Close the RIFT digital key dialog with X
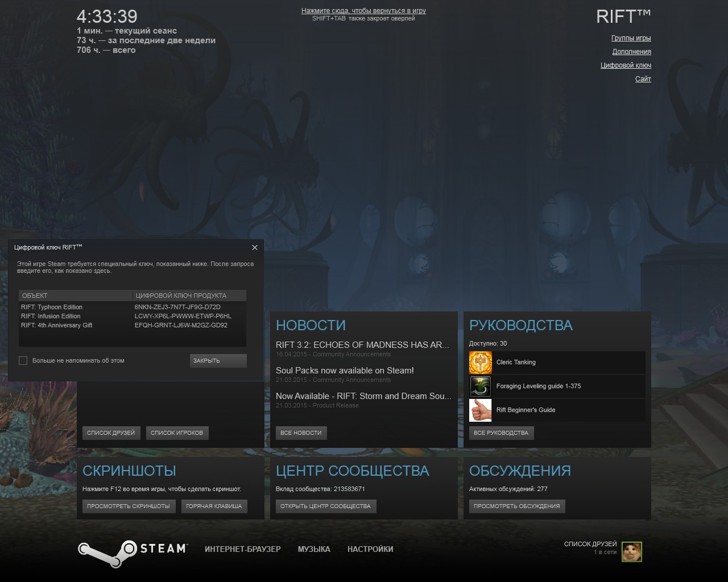Viewport: 728px width, 582px height. (x=255, y=247)
